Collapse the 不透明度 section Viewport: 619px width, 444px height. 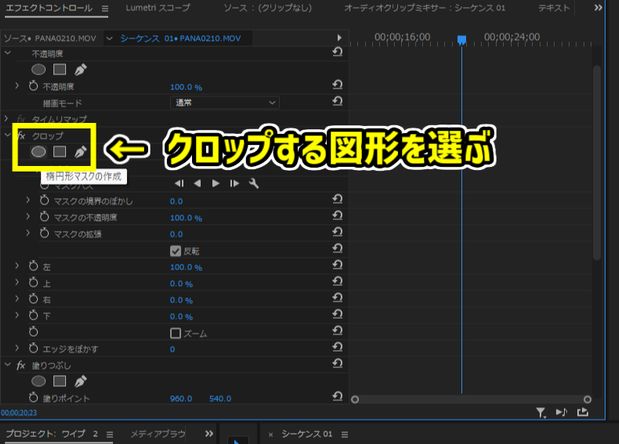tap(8, 52)
